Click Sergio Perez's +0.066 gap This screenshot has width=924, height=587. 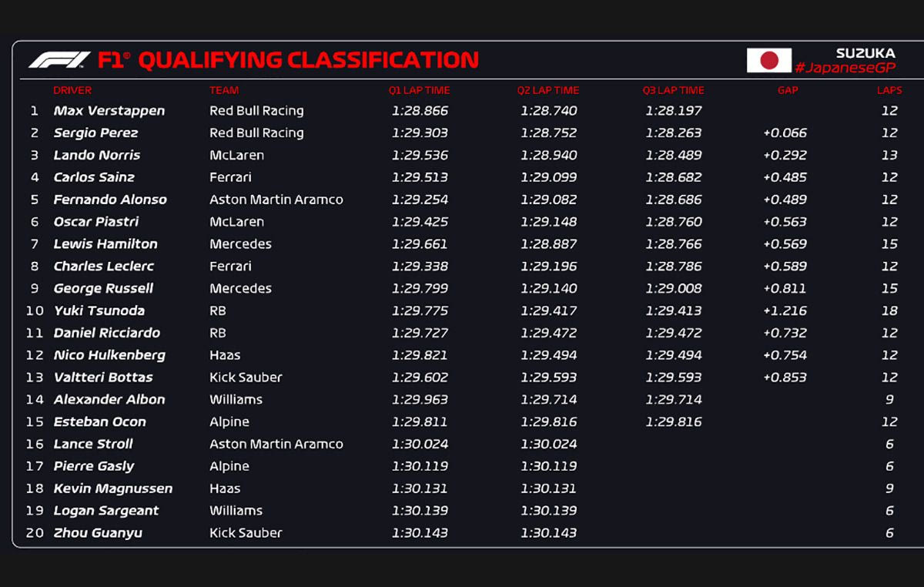click(785, 133)
